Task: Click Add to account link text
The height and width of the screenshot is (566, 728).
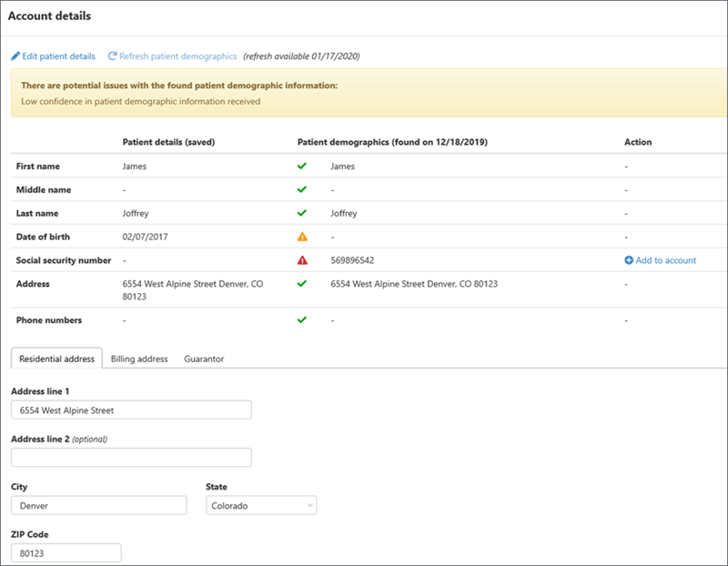Action: tap(665, 260)
